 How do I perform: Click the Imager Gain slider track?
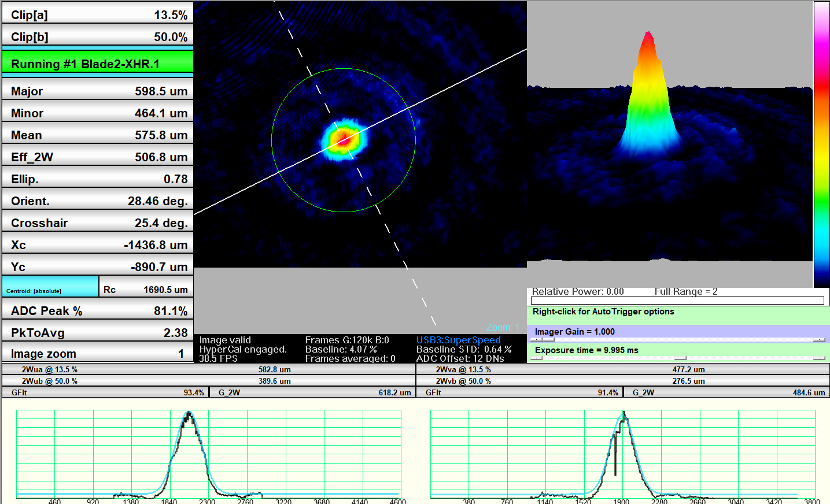click(x=677, y=340)
